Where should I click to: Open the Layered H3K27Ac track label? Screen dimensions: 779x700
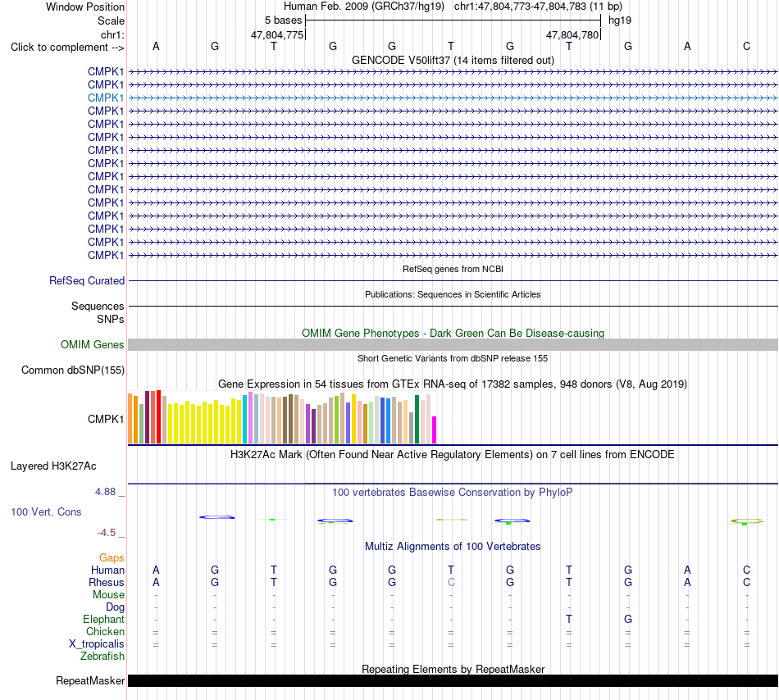(53, 466)
